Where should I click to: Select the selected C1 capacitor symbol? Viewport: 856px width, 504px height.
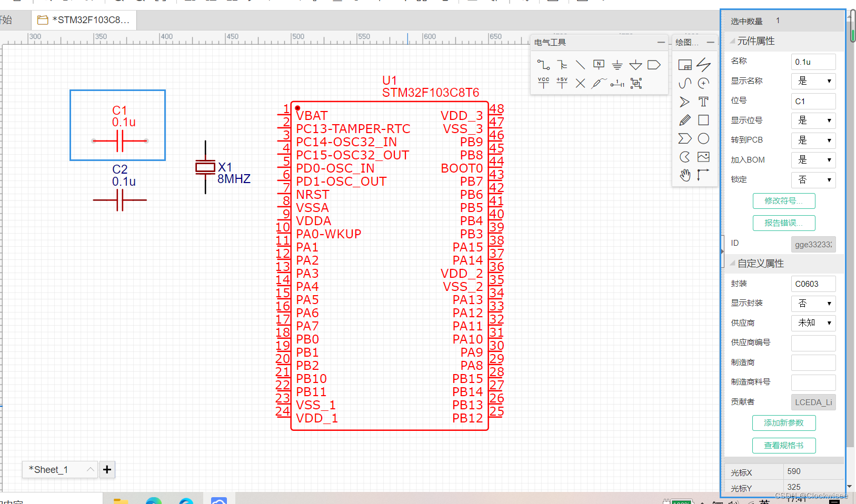120,141
